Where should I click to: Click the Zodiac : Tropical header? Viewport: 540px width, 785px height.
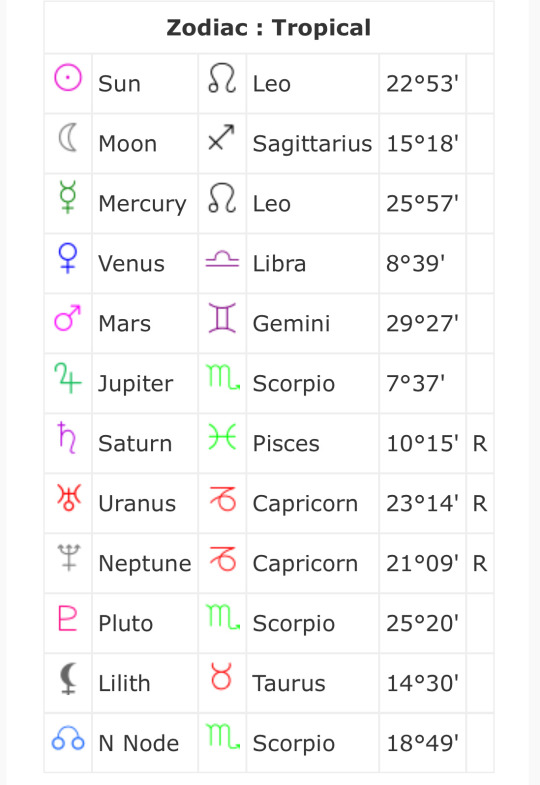pos(269,28)
